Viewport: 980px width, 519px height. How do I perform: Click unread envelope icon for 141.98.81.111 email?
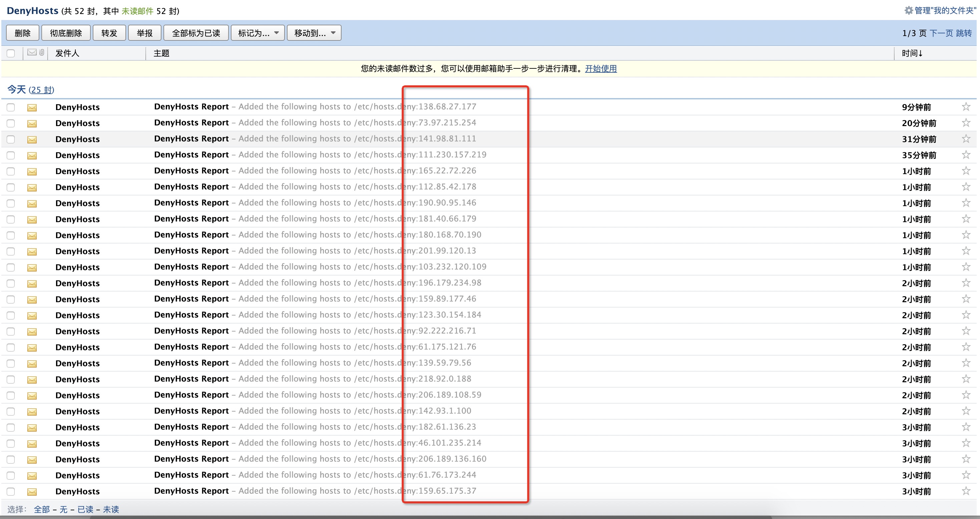click(x=32, y=140)
